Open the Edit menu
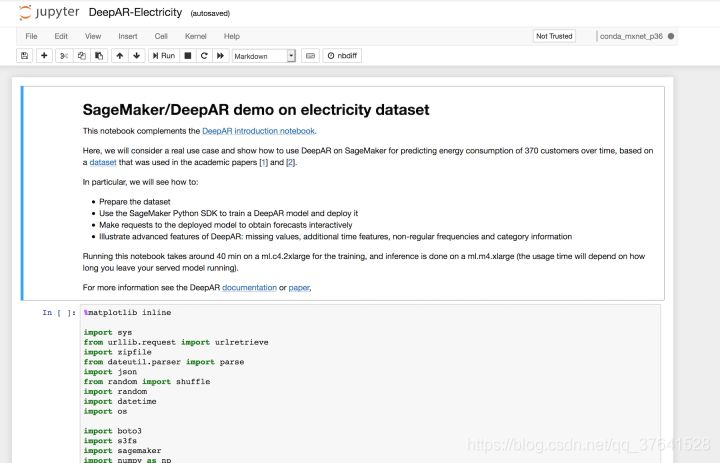 click(61, 36)
